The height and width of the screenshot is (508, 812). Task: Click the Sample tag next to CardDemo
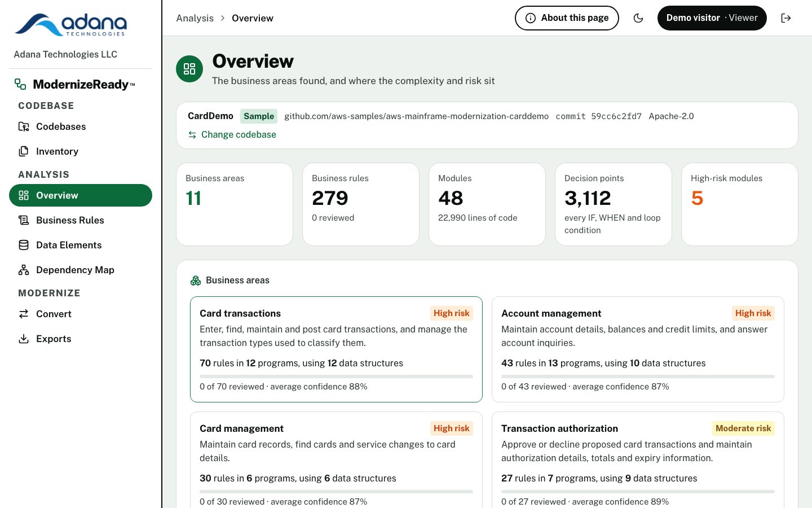click(x=259, y=116)
